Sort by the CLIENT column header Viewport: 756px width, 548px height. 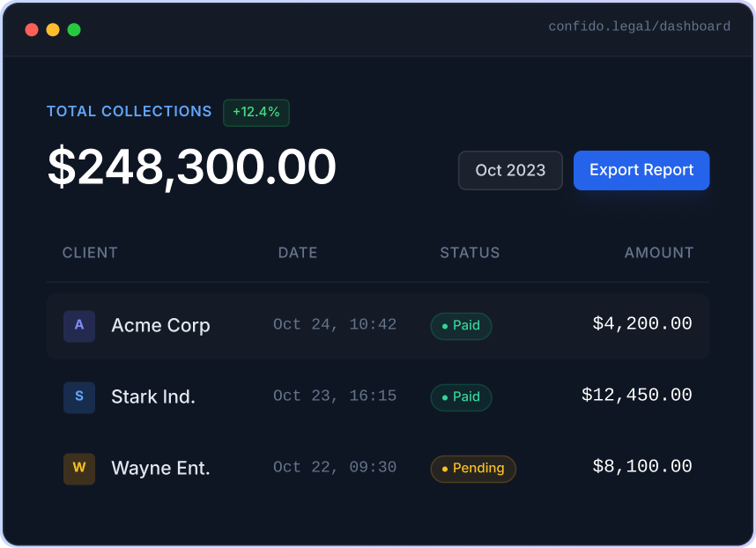pyautogui.click(x=90, y=253)
